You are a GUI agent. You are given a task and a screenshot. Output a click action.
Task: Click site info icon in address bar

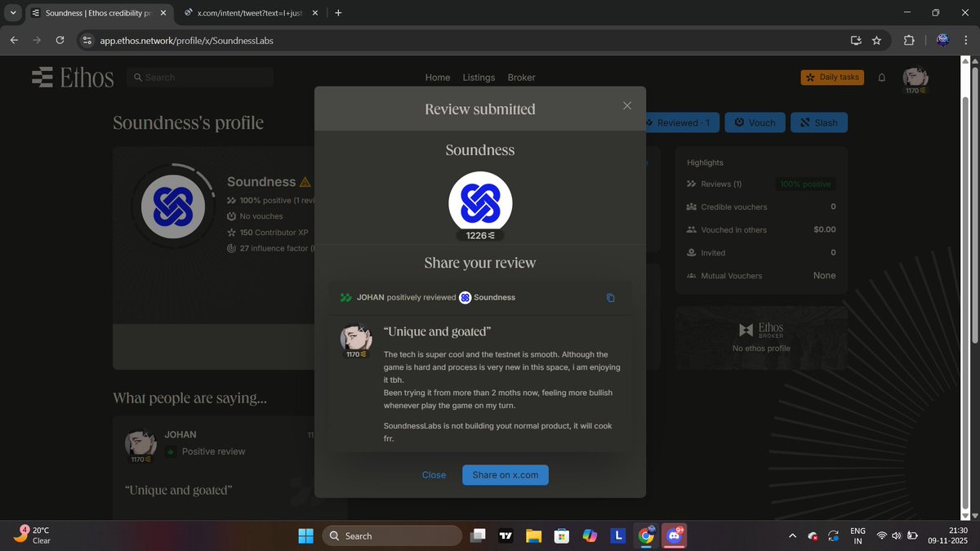87,40
